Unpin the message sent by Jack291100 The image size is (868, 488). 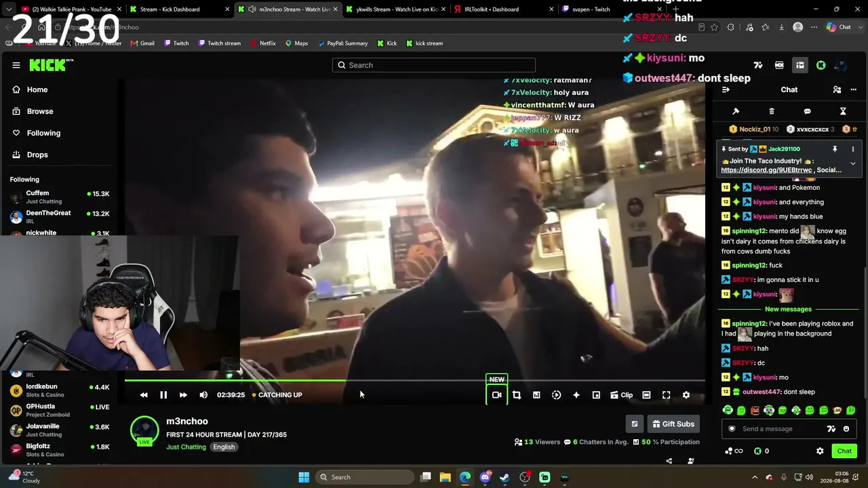tap(835, 149)
